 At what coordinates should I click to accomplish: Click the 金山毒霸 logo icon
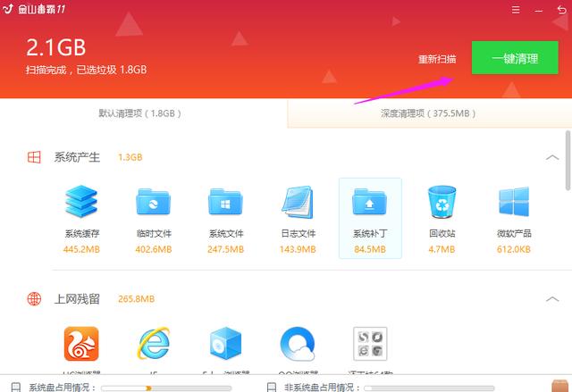tap(8, 9)
